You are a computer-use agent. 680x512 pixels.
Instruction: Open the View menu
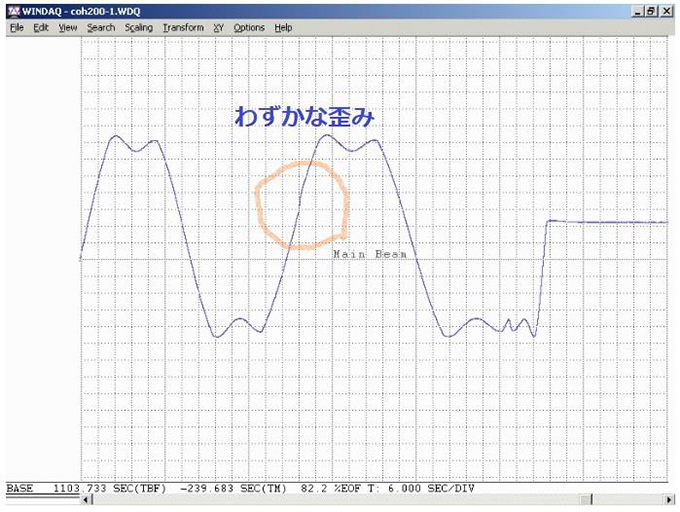(68, 28)
